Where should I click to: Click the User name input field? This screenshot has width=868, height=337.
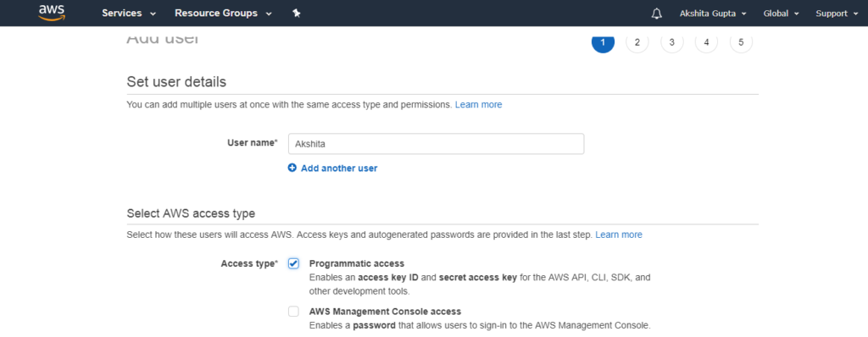click(x=437, y=144)
